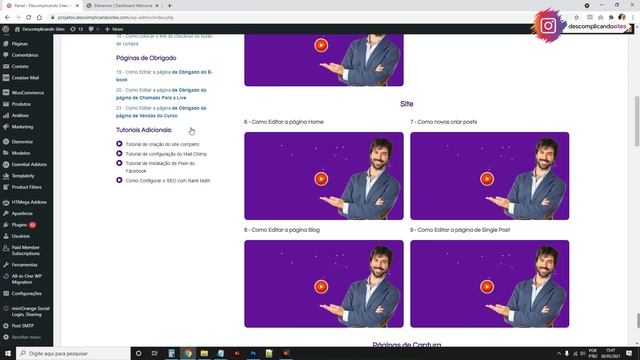The image size is (640, 360).
Task: Click the Marketing megaphone icon
Action: click(6, 127)
